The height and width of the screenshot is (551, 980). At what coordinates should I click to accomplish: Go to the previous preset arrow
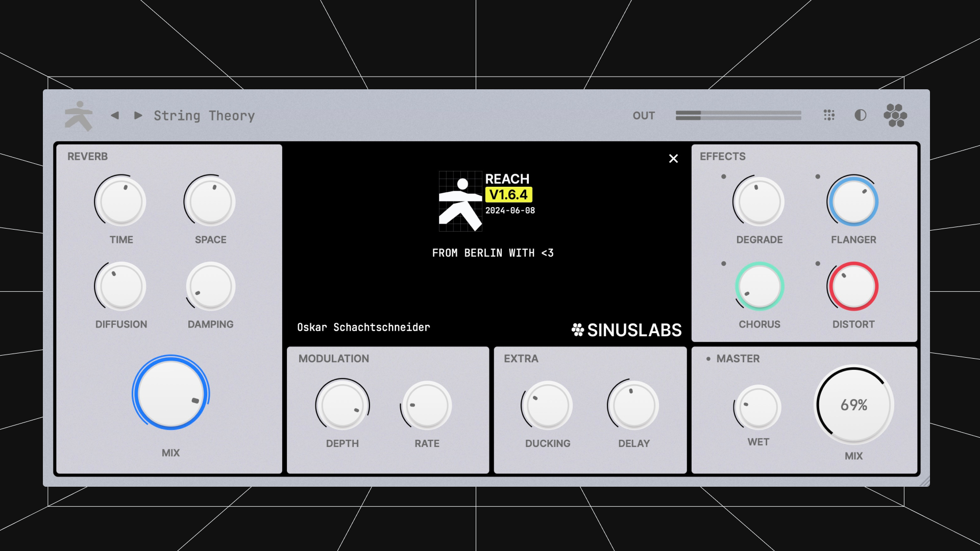[115, 116]
